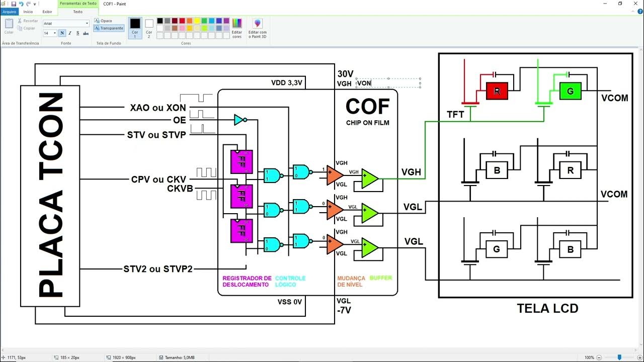Viewport: 644px width, 362px height.
Task: Select the Cor 2 color box
Action: click(x=149, y=28)
